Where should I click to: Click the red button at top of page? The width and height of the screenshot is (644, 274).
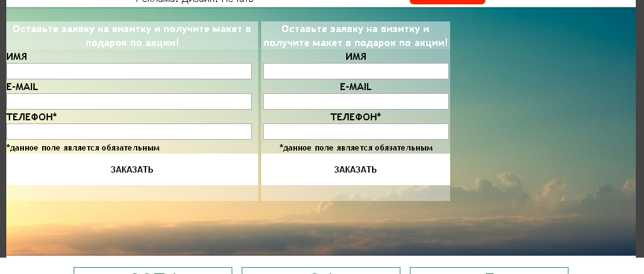[447, 2]
